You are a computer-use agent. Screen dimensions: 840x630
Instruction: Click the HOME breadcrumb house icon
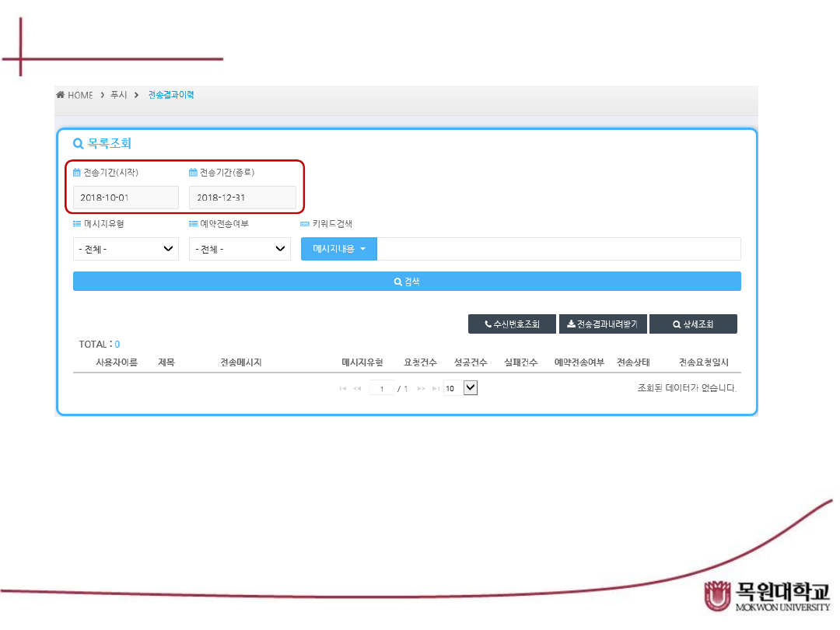click(x=60, y=95)
